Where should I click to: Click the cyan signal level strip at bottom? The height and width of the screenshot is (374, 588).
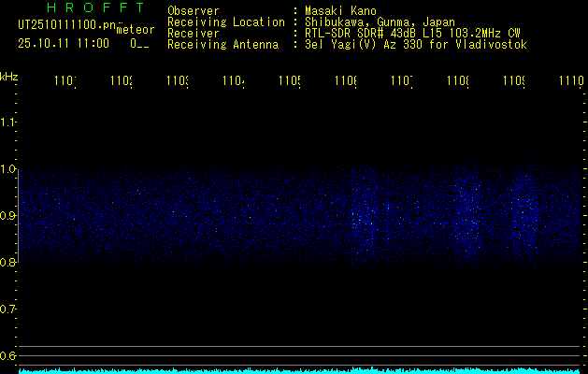pyautogui.click(x=299, y=370)
